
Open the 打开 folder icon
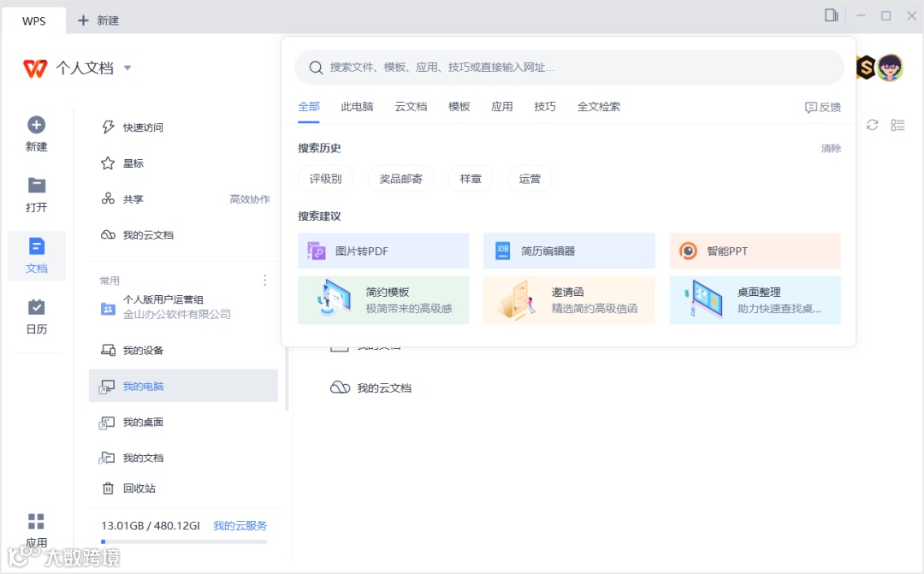tap(37, 186)
